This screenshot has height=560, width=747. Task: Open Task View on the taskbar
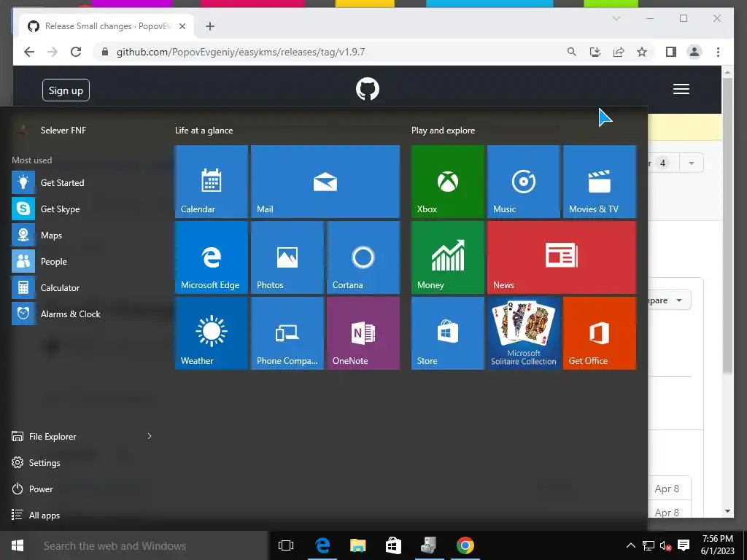[x=286, y=545]
